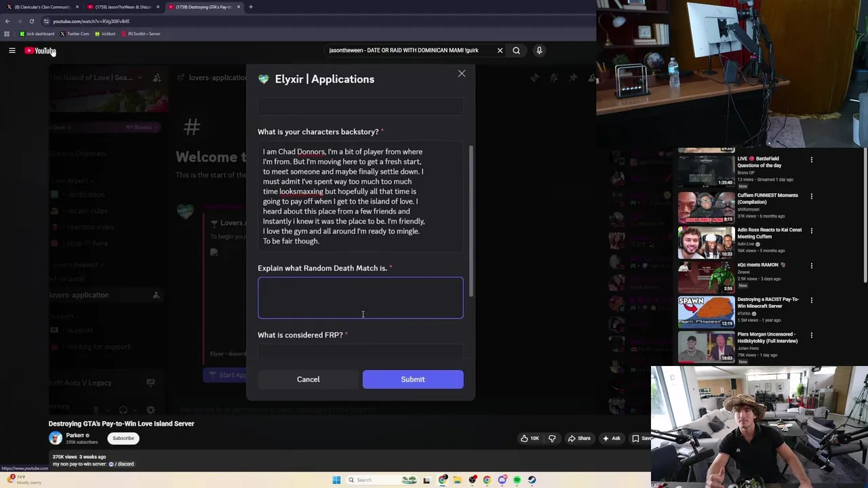Open Steam from the taskbar
This screenshot has height=488, width=868.
click(532, 480)
